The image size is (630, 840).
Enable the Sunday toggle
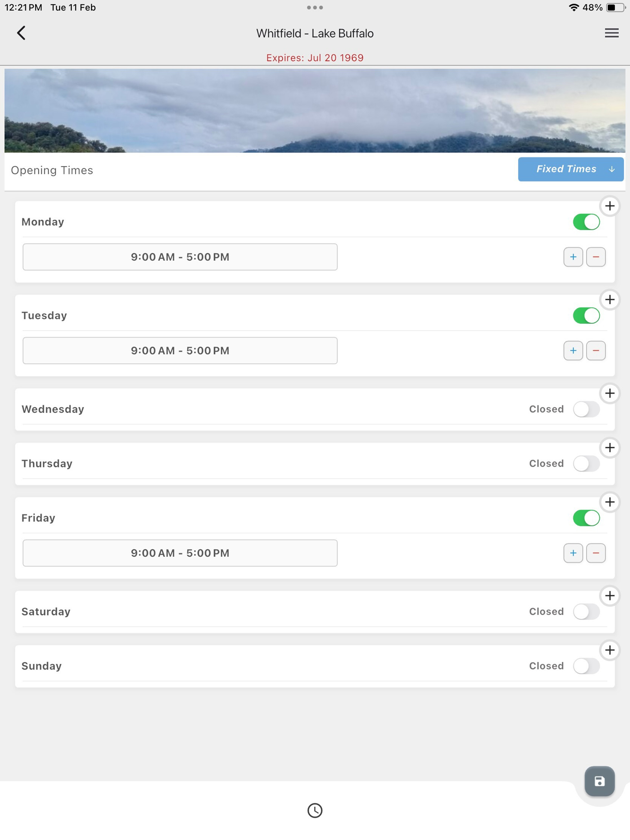pos(586,666)
